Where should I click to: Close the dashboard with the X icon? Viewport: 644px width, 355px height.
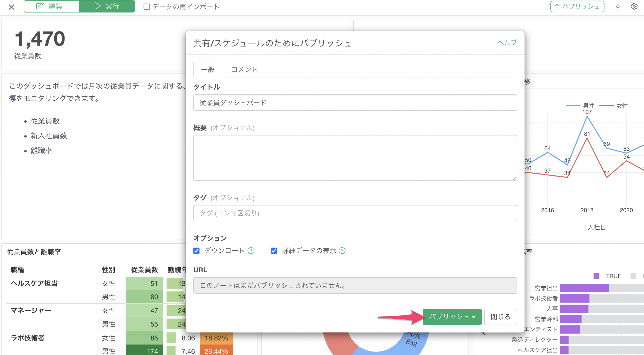point(11,7)
